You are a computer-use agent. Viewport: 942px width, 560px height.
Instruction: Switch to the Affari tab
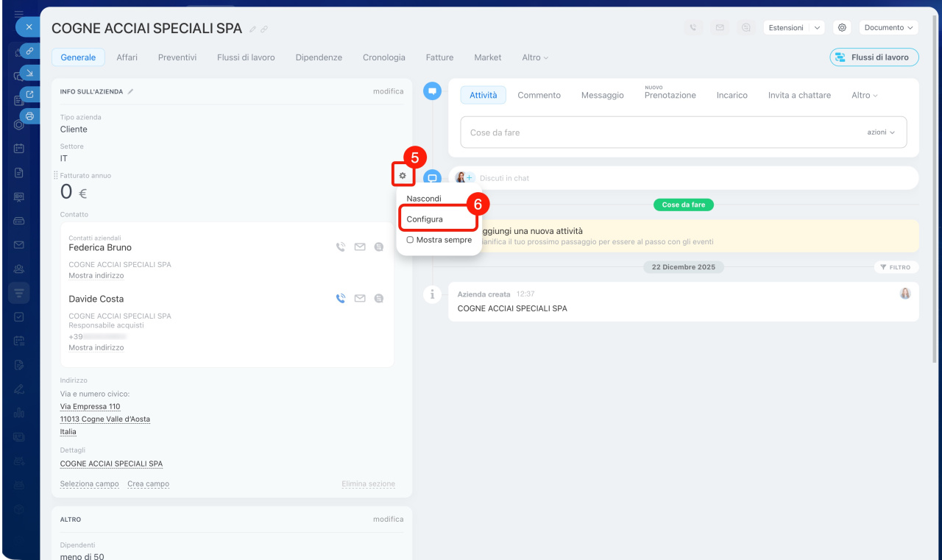(x=127, y=57)
